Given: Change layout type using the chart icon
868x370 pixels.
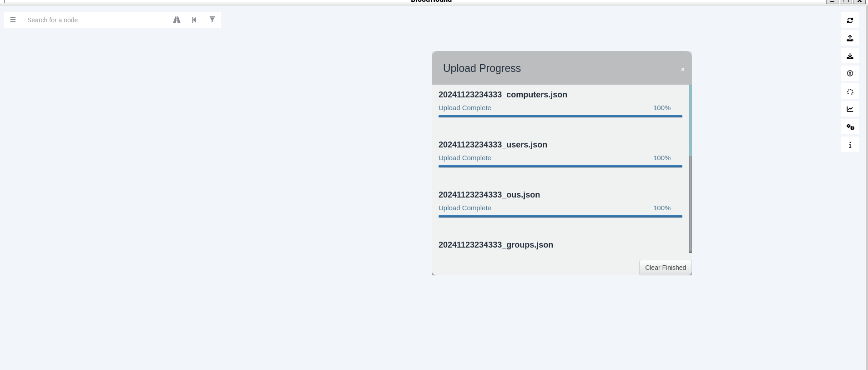Looking at the screenshot, I should tap(850, 109).
